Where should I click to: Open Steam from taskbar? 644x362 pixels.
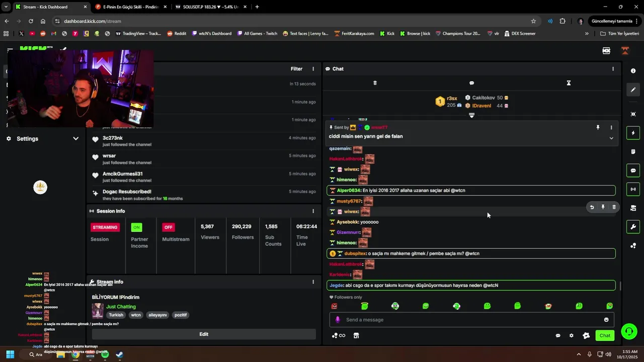tap(120, 354)
